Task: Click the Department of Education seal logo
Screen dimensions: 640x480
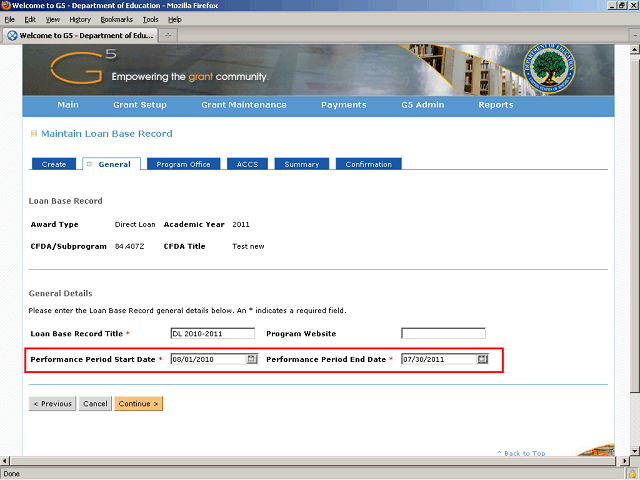Action: click(x=549, y=69)
